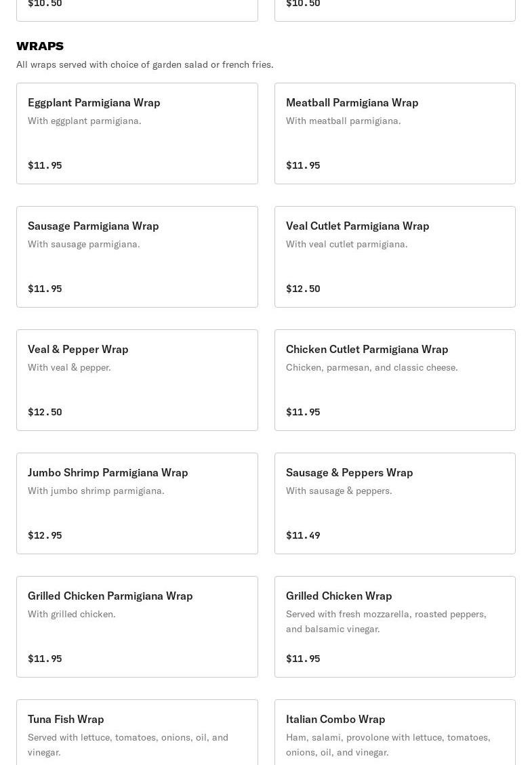Pick the Chicken Cutlet Parmigiana Wrap
Screen dimensions: 532x765
[x=395, y=380]
